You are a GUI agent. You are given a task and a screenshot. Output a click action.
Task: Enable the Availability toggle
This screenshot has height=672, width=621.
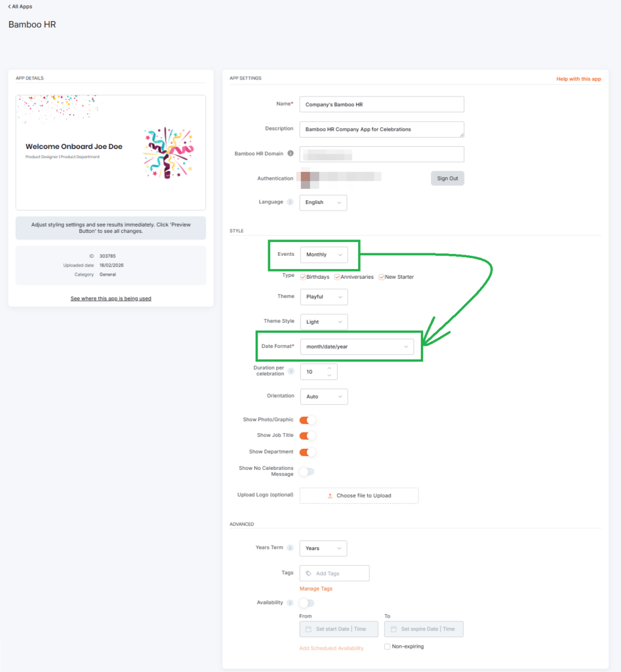pyautogui.click(x=306, y=602)
